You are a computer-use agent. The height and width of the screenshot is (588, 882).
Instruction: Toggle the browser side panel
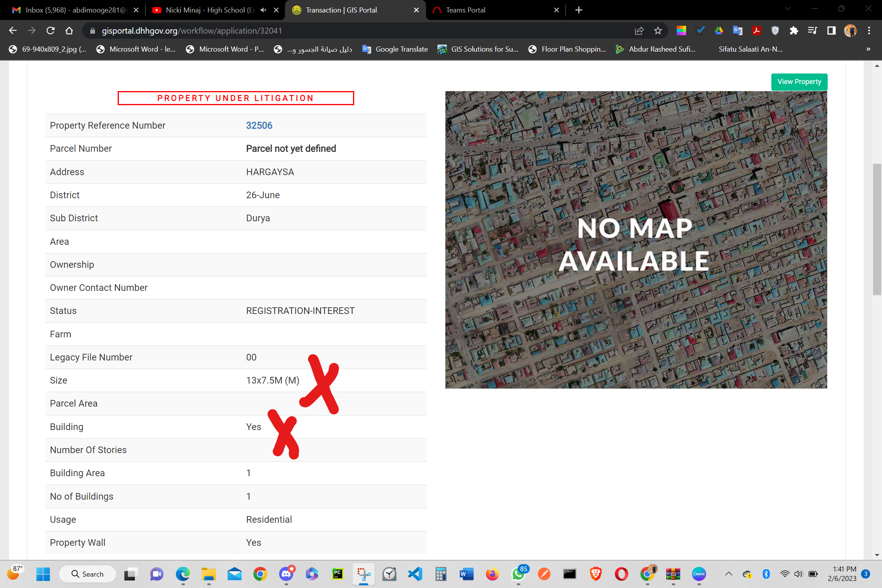click(832, 30)
